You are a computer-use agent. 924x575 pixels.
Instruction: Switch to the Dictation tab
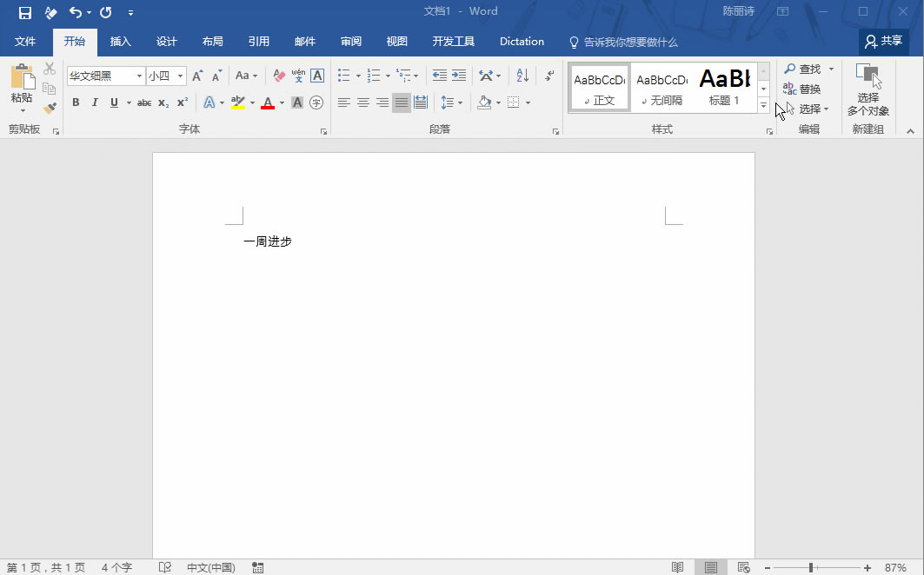pos(522,41)
